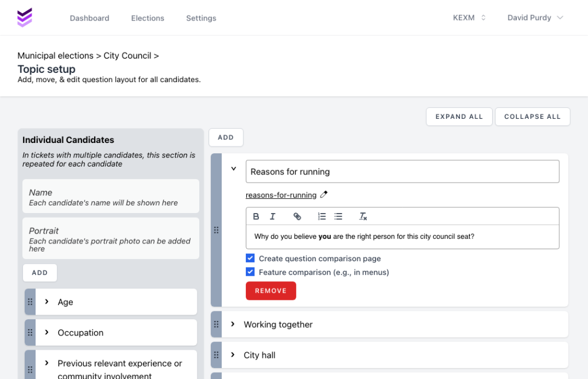The width and height of the screenshot is (588, 379).
Task: Expand the Working together question
Action: pyautogui.click(x=233, y=324)
